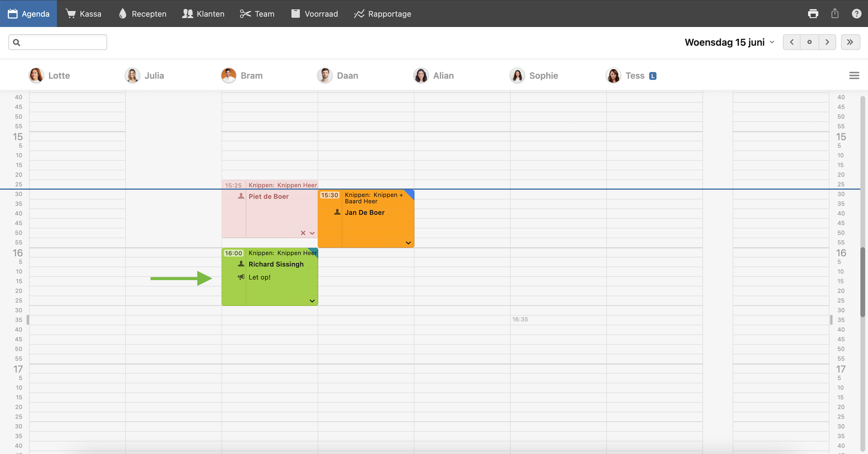Click the print icon in top bar
The image size is (868, 454).
[x=813, y=14]
